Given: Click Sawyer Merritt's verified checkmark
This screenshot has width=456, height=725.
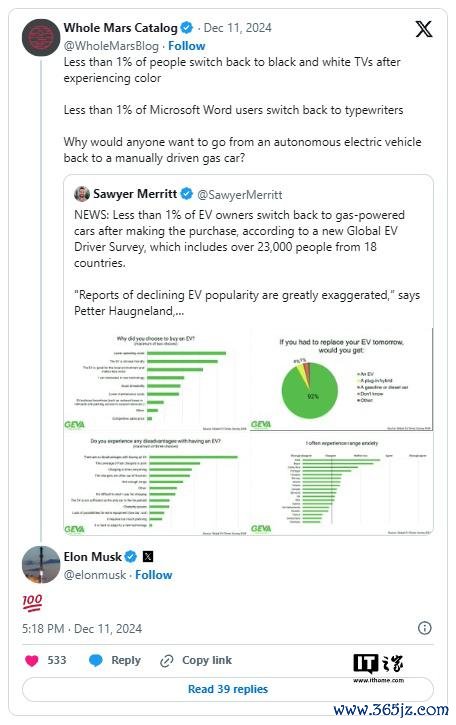Looking at the screenshot, I should click(x=186, y=194).
